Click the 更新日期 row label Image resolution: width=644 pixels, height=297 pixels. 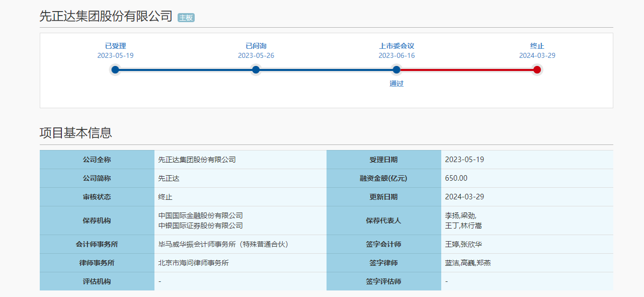[383, 197]
